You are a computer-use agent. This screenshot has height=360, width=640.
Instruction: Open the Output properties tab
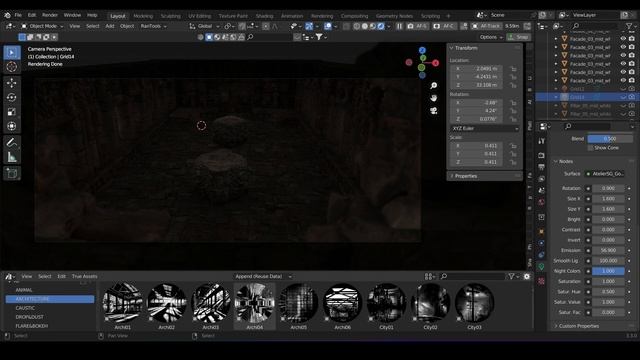coord(541,167)
